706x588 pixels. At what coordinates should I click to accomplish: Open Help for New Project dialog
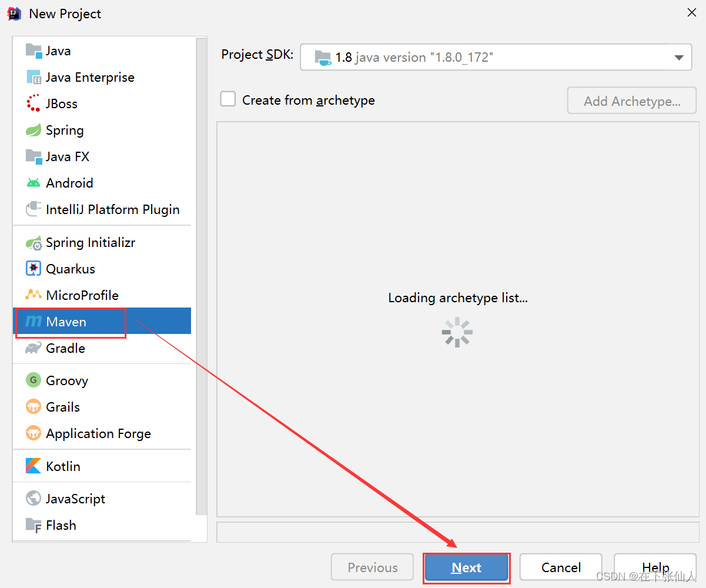(655, 567)
